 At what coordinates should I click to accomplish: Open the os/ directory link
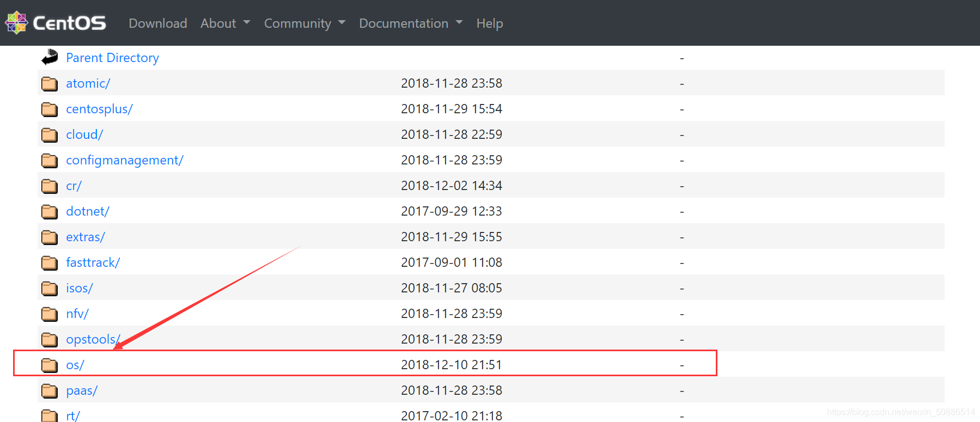pos(75,365)
